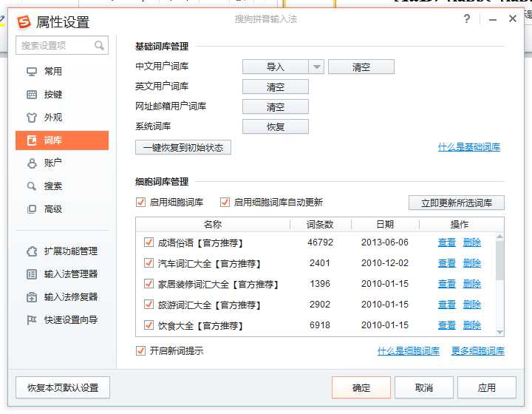Click the puzzle icon beside 扩展功能管理
Image resolution: width=532 pixels, height=414 pixels.
(32, 251)
